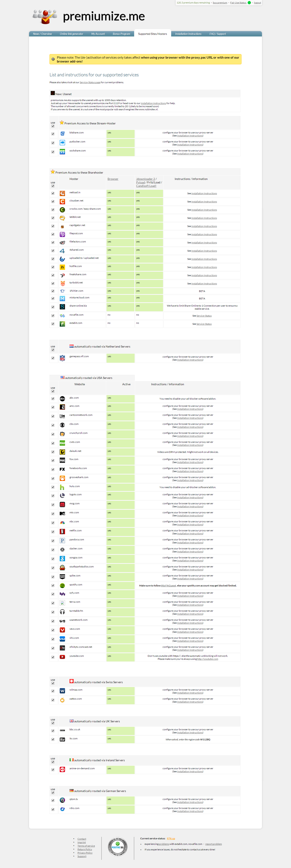Screen dimensions: 291x868
Task: Open the Installation Instructions tab
Action: point(188,34)
